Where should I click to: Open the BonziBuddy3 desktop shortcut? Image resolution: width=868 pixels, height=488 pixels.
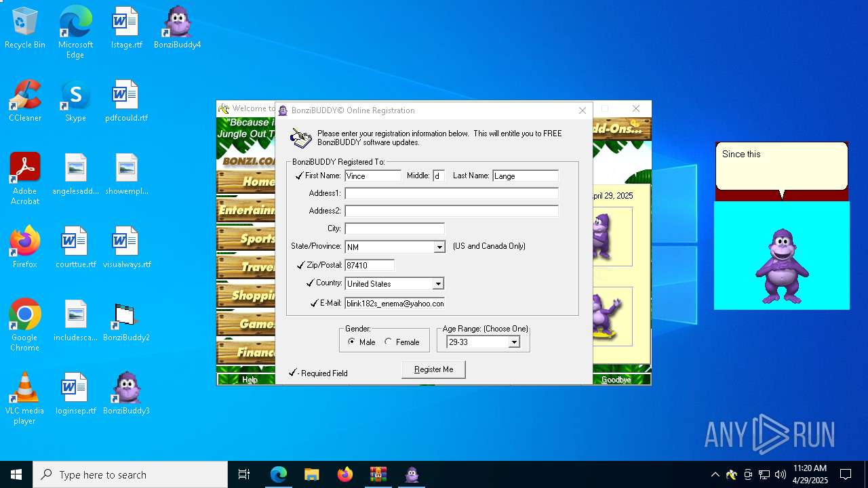[x=126, y=394]
